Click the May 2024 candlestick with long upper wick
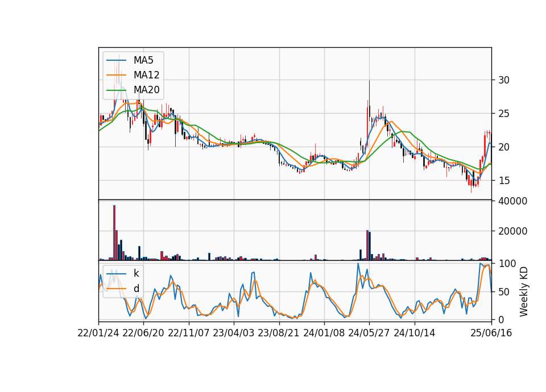 click(370, 101)
